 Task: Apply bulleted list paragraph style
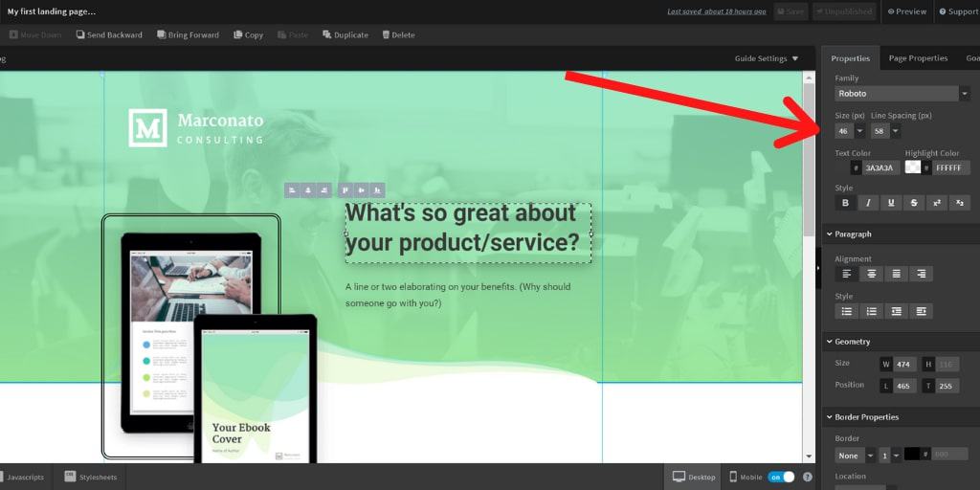coord(847,311)
